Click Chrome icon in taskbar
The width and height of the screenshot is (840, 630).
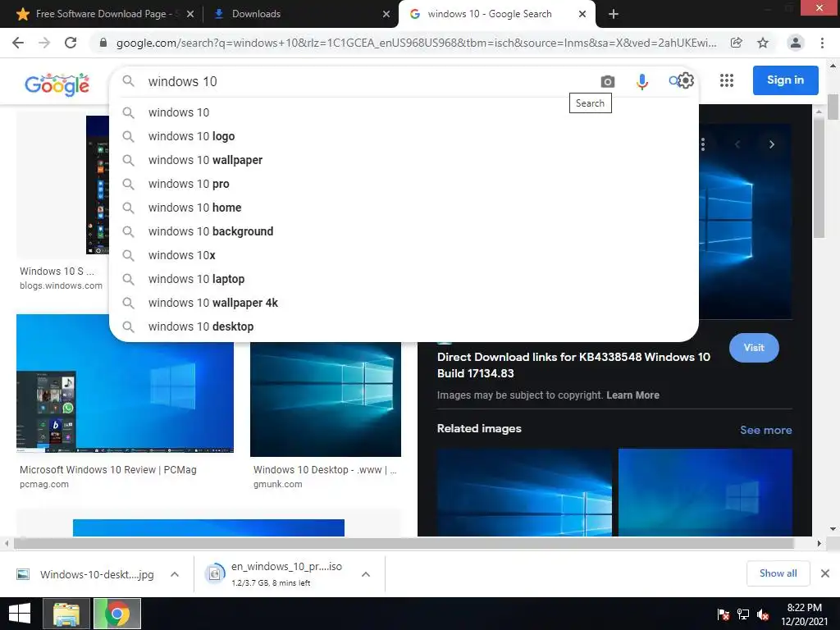point(117,614)
